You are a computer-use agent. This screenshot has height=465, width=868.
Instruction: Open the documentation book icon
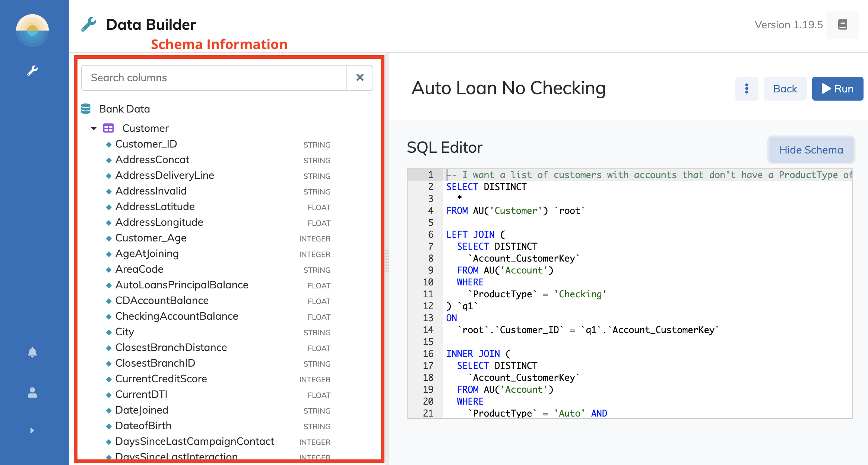[842, 25]
